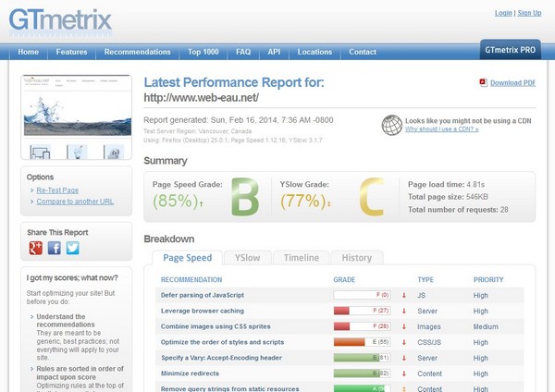
Task: Open the Features menu item
Action: click(x=71, y=52)
